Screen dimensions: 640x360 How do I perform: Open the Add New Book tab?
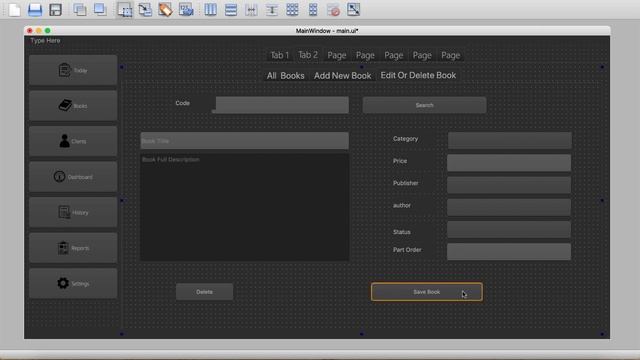pyautogui.click(x=342, y=76)
